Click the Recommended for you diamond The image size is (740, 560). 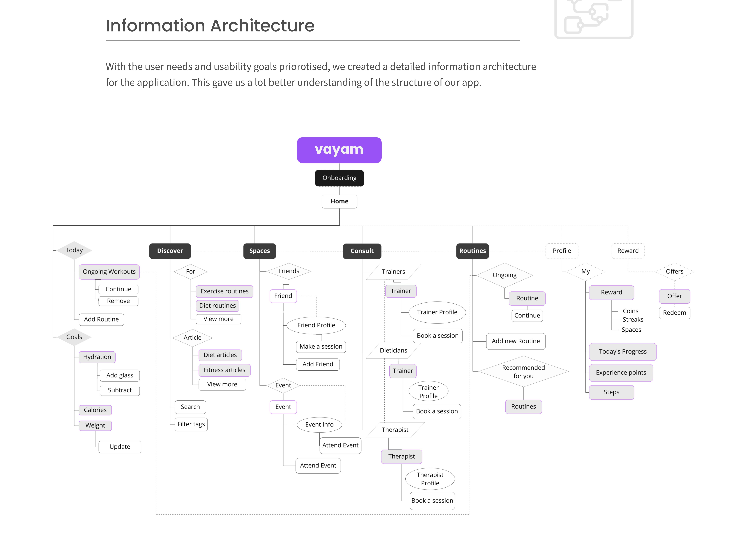524,371
